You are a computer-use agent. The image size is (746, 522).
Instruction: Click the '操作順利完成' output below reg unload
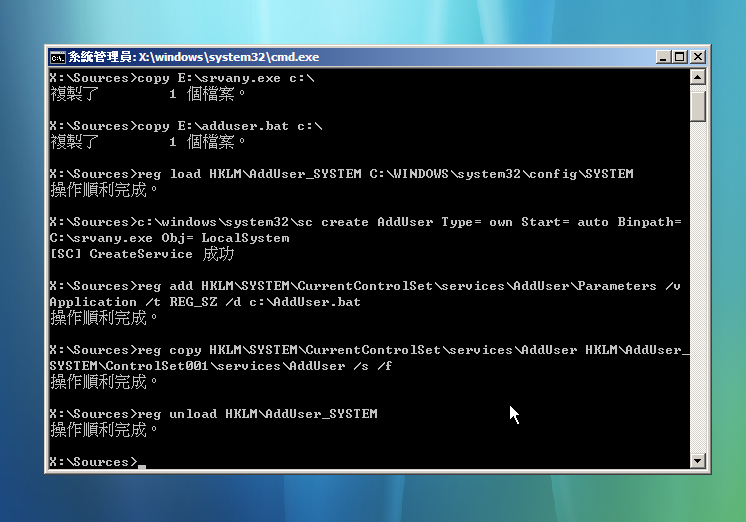[103, 430]
